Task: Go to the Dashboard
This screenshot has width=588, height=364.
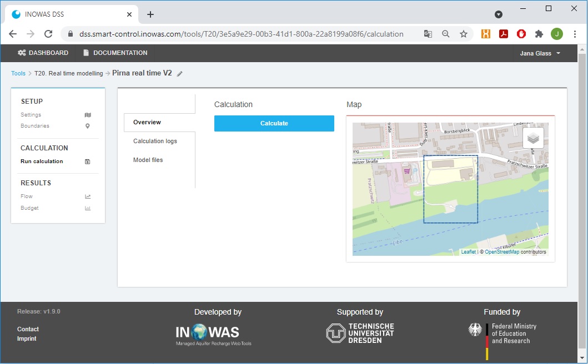Action: click(43, 53)
